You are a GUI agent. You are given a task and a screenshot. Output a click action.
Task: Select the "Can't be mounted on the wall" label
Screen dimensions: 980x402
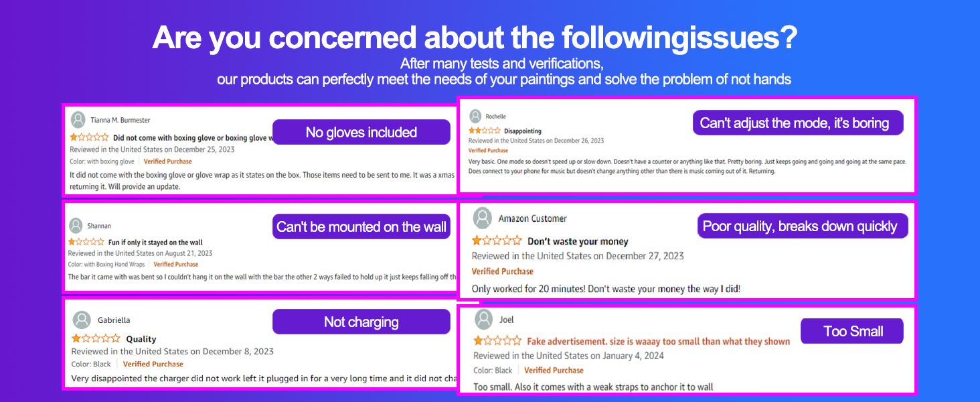361,226
